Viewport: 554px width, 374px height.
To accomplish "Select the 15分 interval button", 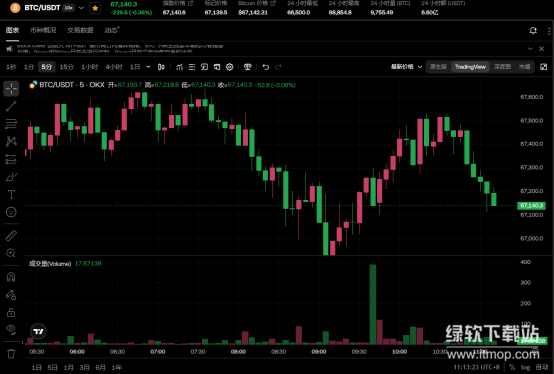I will 66,67.
